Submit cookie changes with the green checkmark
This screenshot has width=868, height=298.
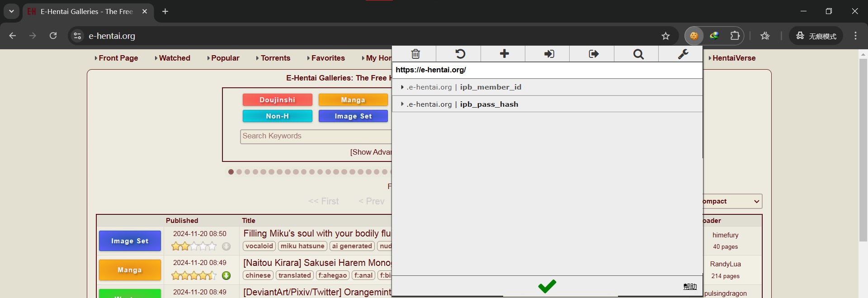(x=547, y=286)
